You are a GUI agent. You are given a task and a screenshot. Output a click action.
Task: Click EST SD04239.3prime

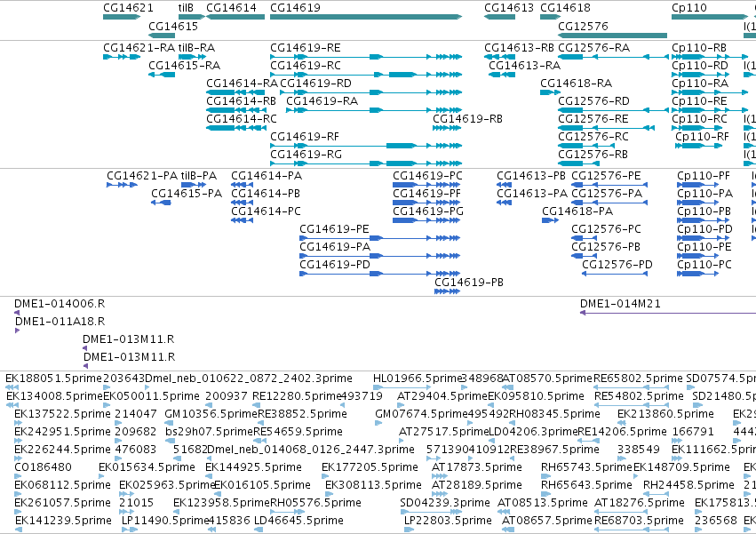pos(445,504)
